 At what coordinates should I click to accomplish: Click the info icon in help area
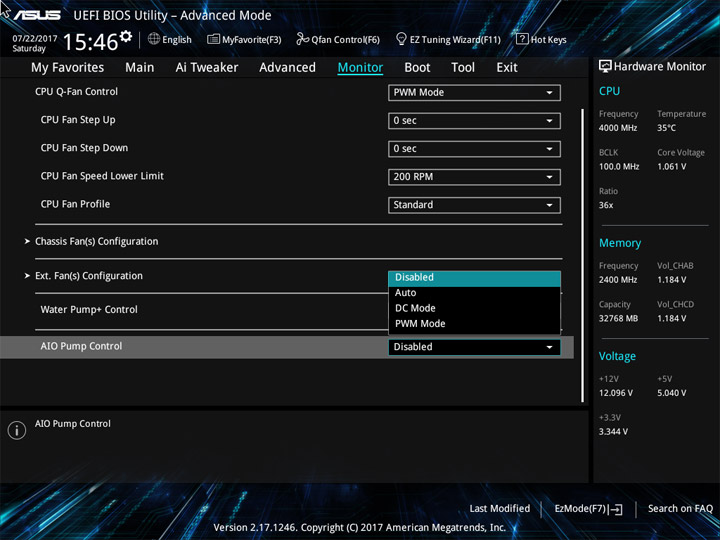(17, 430)
